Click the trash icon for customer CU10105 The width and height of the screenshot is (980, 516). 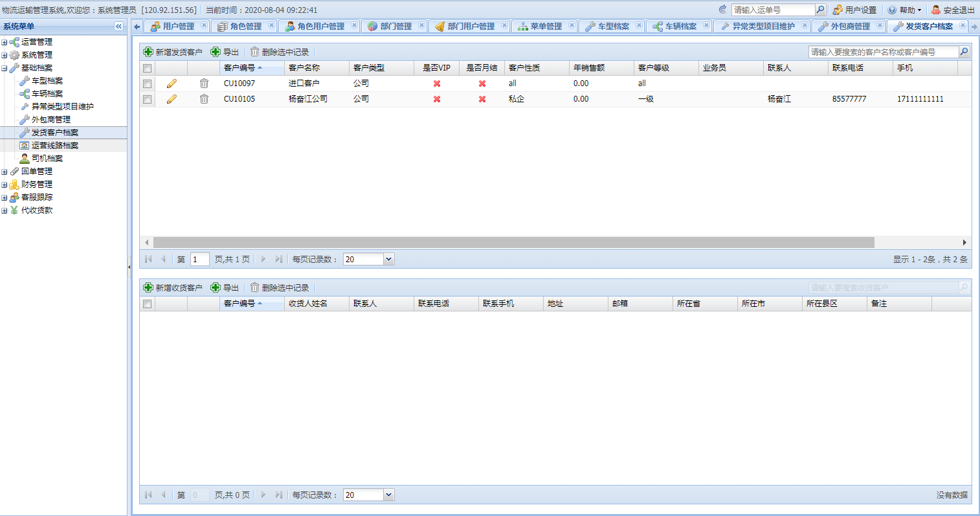click(x=204, y=99)
